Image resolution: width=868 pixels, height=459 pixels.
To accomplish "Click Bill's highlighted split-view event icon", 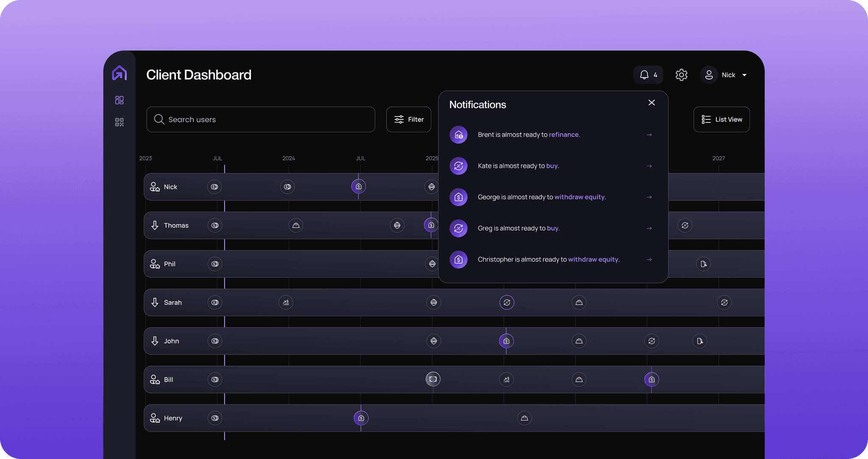I will click(x=433, y=379).
